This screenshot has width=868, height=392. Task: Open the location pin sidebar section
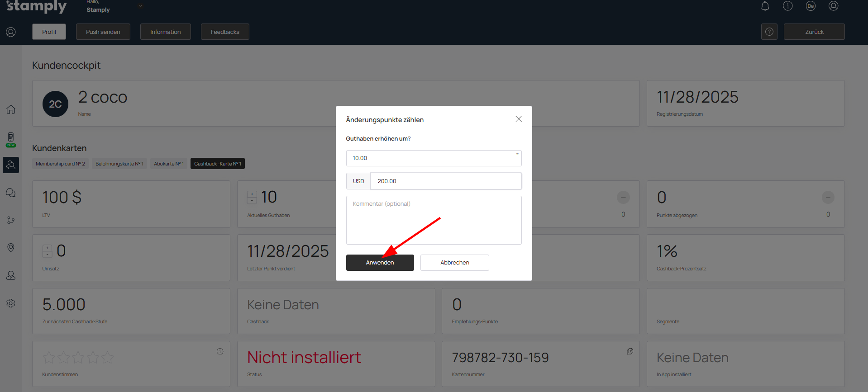11,248
